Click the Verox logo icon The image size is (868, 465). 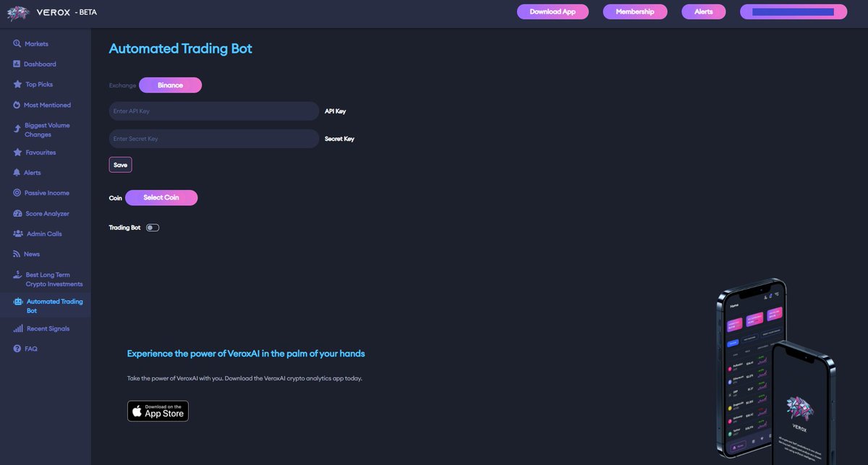(18, 13)
